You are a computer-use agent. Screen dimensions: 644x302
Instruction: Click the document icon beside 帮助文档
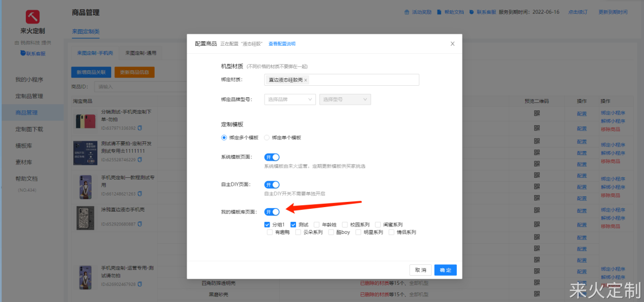pyautogui.click(x=439, y=12)
